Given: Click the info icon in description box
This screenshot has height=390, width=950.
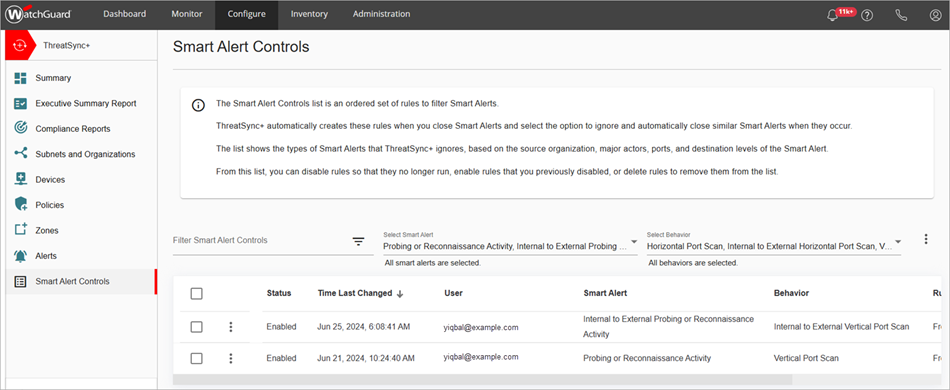Looking at the screenshot, I should coord(198,105).
